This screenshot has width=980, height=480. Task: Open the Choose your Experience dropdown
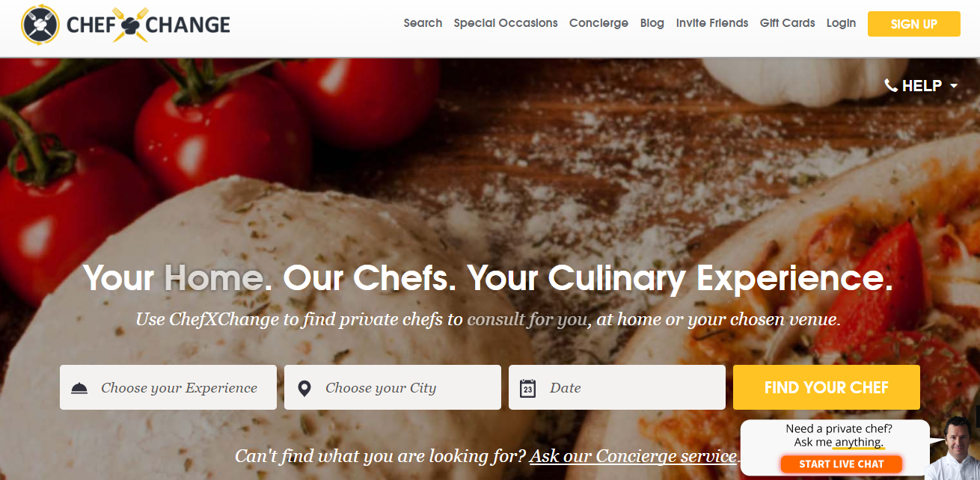point(168,387)
